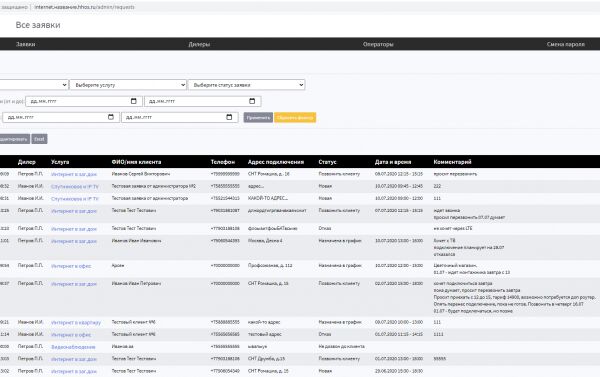The width and height of the screenshot is (600, 377).
Task: Open service link for Иванов Иван Иванович
Action: point(74,241)
